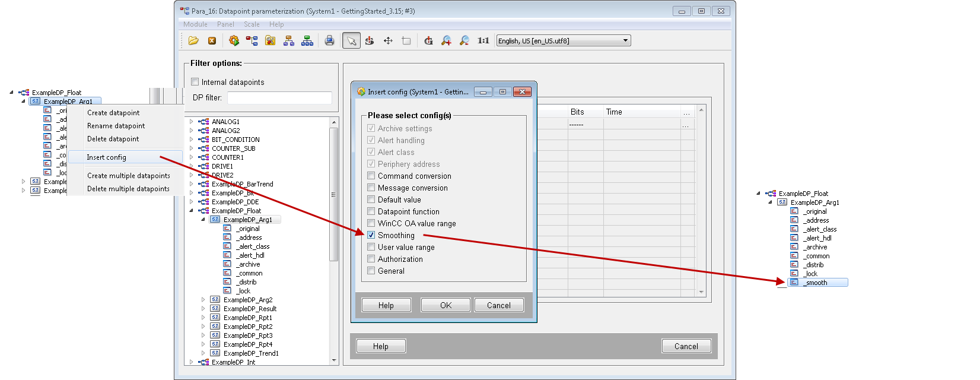Expand the ExampleDP_Arg2 tree node
The height and width of the screenshot is (380, 980).
tap(203, 300)
